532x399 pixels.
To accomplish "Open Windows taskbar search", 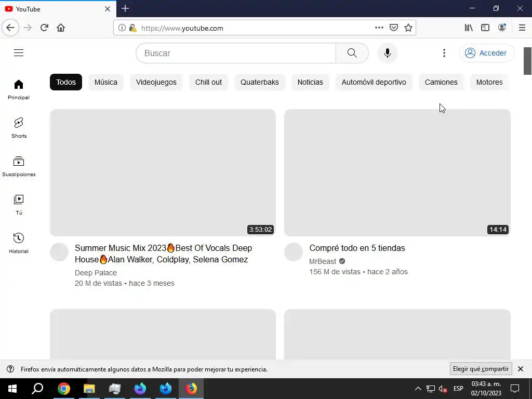I will pyautogui.click(x=37, y=389).
